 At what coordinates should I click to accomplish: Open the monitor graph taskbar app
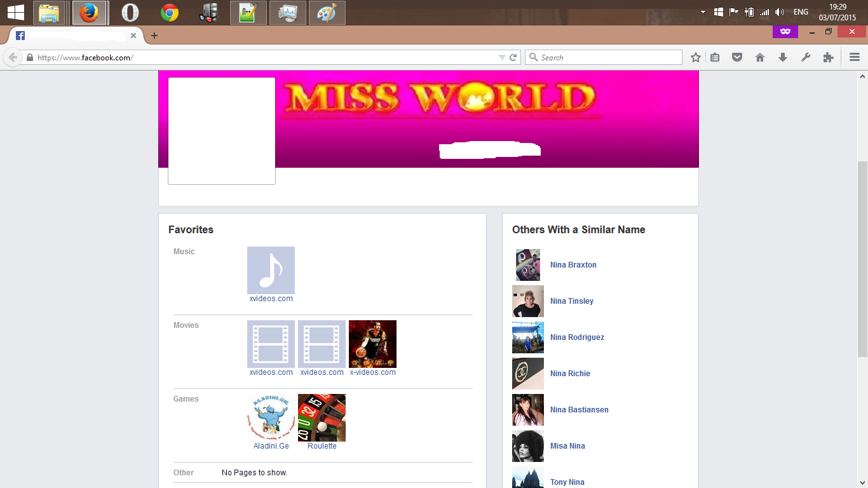point(287,13)
